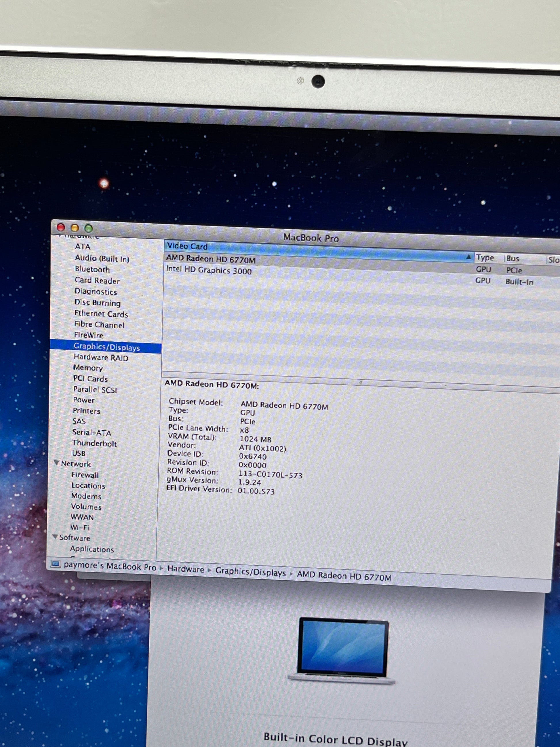
Task: Select Intel HD Graphics 3000 row
Action: (x=209, y=270)
